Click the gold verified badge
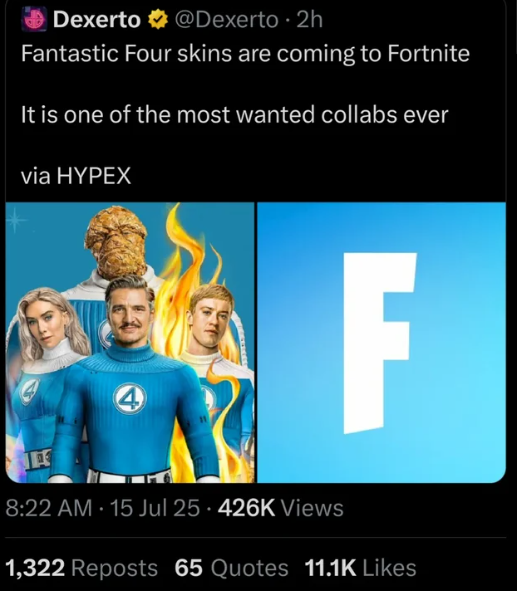The height and width of the screenshot is (591, 517). tap(158, 20)
